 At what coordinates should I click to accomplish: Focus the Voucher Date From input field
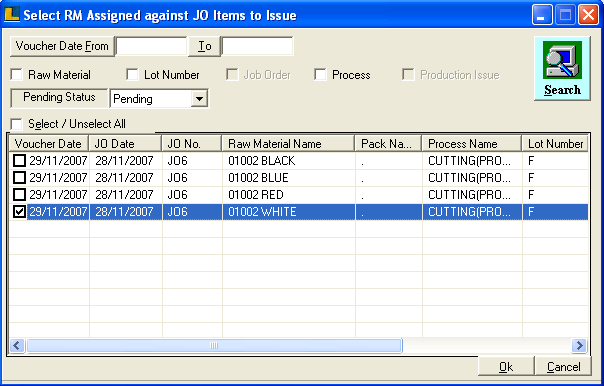pos(151,46)
